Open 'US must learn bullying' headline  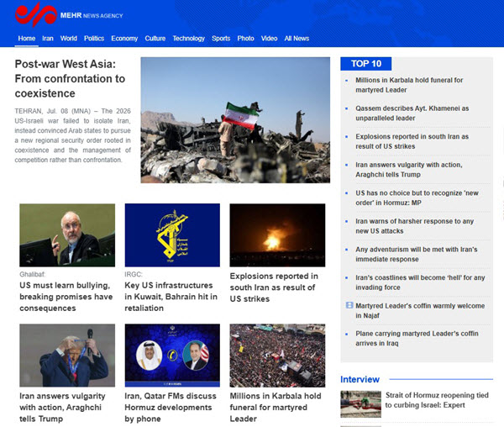click(x=66, y=297)
